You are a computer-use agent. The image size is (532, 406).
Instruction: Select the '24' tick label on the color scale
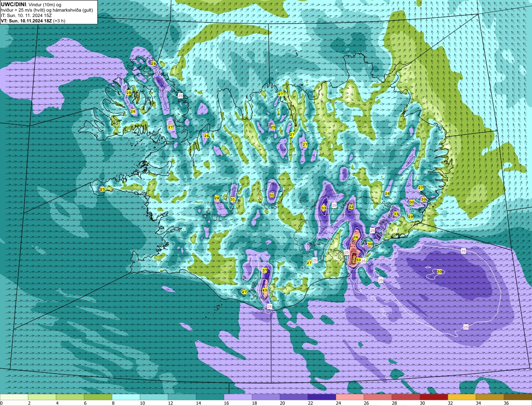click(338, 403)
